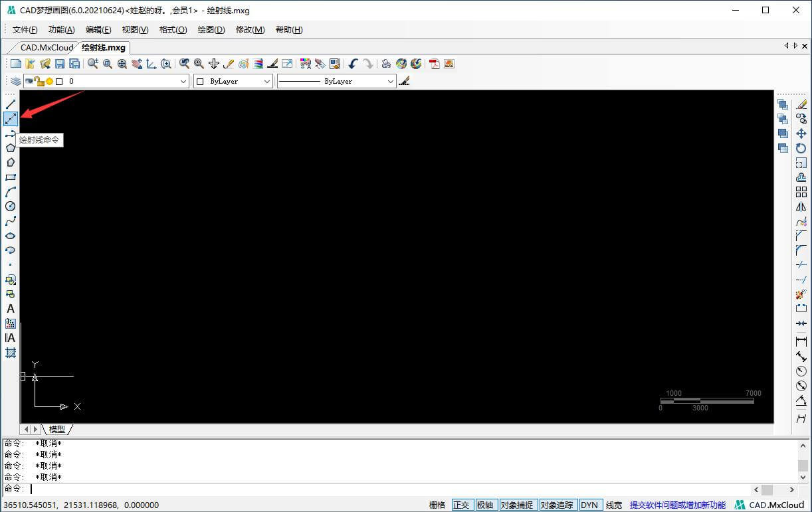Image resolution: width=812 pixels, height=512 pixels.
Task: Toggle 对象捕捉 object snap
Action: point(517,505)
